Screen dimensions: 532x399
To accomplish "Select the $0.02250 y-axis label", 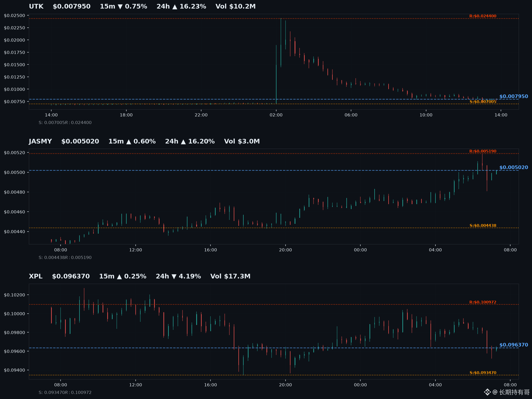I will 14,28.
